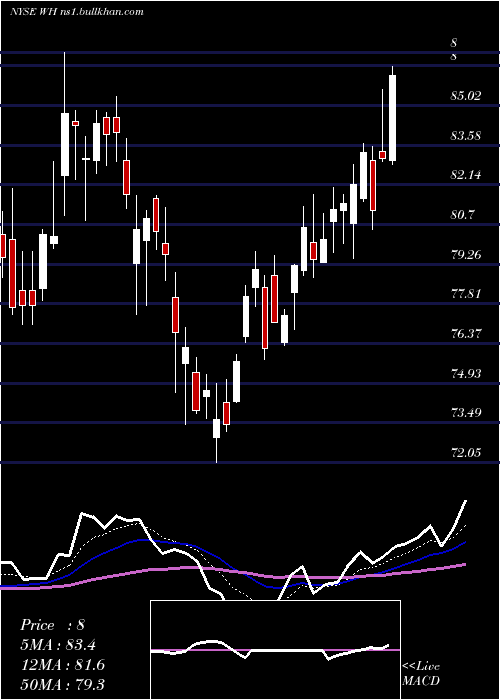Click the '50MA : 79.3' value
The height and width of the screenshot is (700, 500).
point(62,684)
